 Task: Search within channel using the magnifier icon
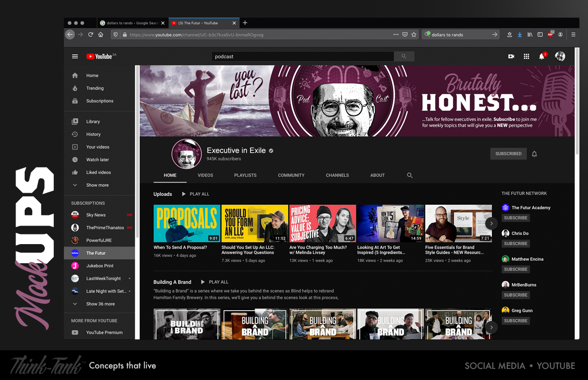tap(409, 175)
